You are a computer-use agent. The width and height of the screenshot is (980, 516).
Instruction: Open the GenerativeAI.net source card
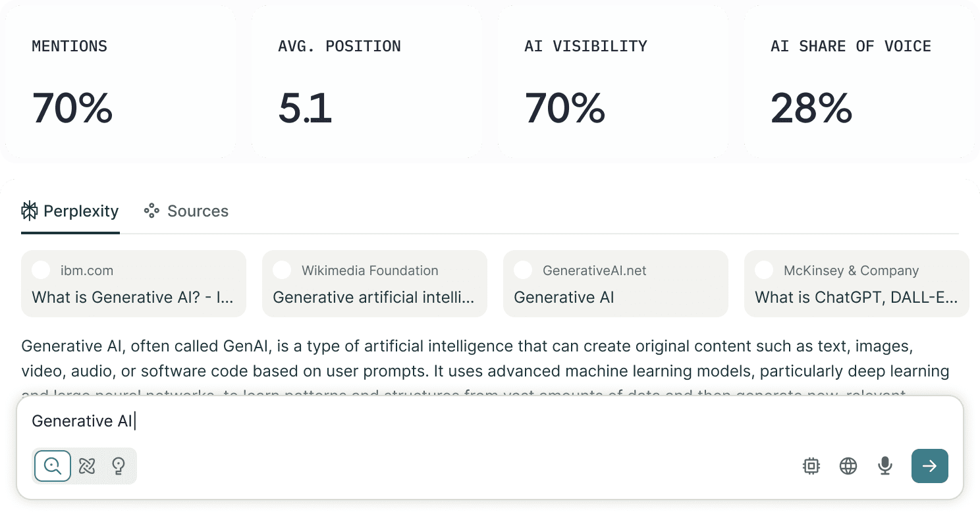616,284
